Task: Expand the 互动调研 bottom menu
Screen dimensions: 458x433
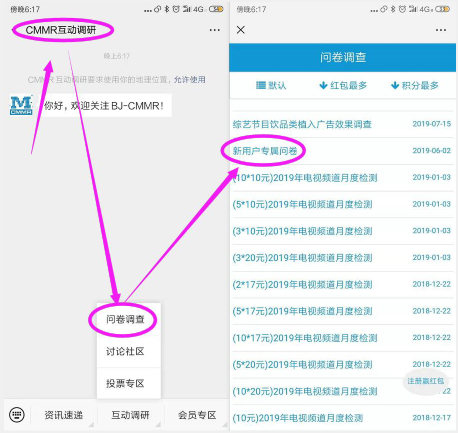Action: pyautogui.click(x=130, y=415)
